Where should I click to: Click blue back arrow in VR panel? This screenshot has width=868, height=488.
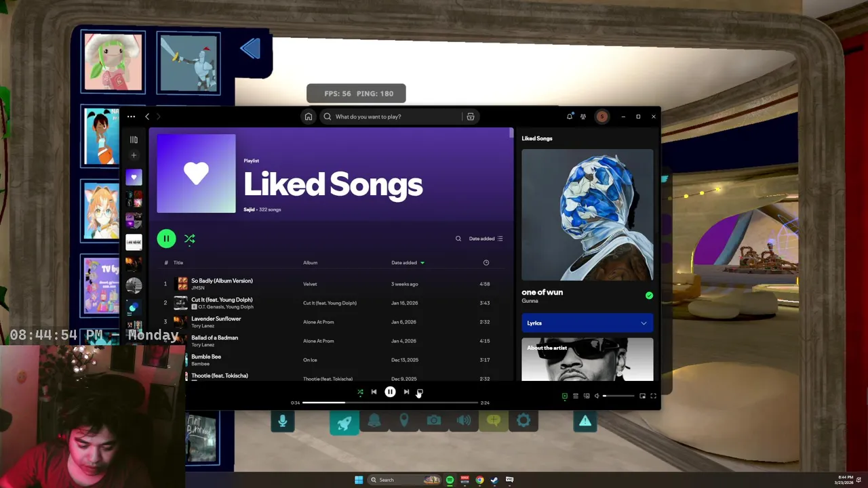250,48
